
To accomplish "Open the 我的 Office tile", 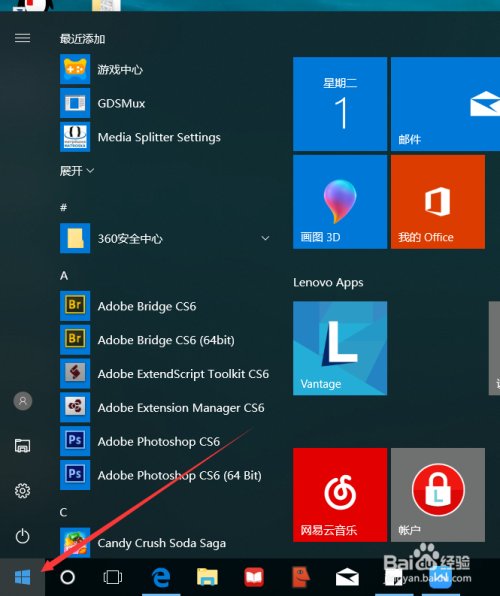I will coord(438,202).
